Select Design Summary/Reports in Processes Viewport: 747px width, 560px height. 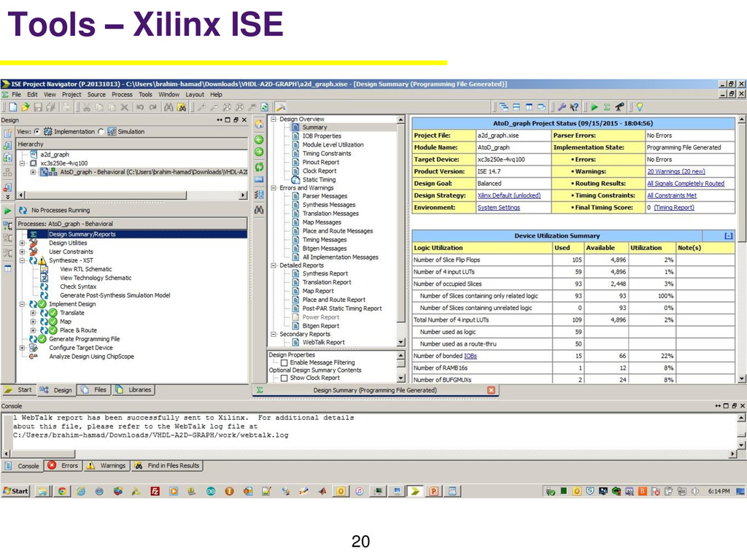pos(82,234)
